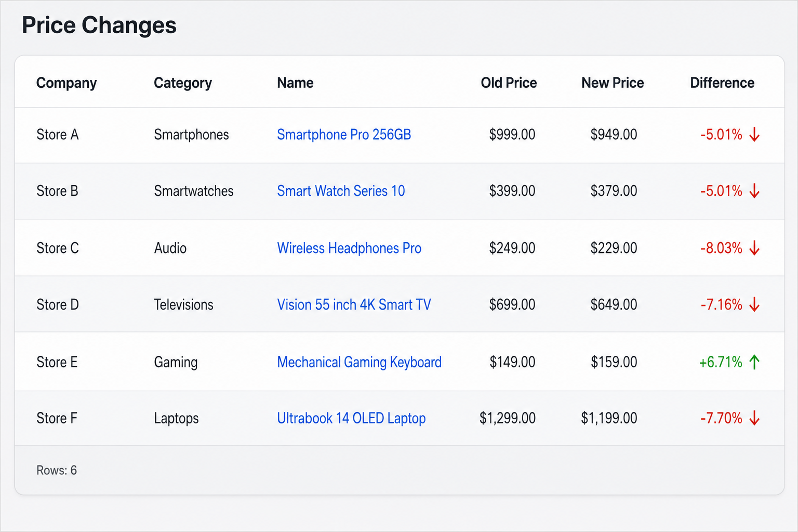Viewport: 798px width, 532px height.
Task: Select the Store A company cell
Action: click(58, 135)
